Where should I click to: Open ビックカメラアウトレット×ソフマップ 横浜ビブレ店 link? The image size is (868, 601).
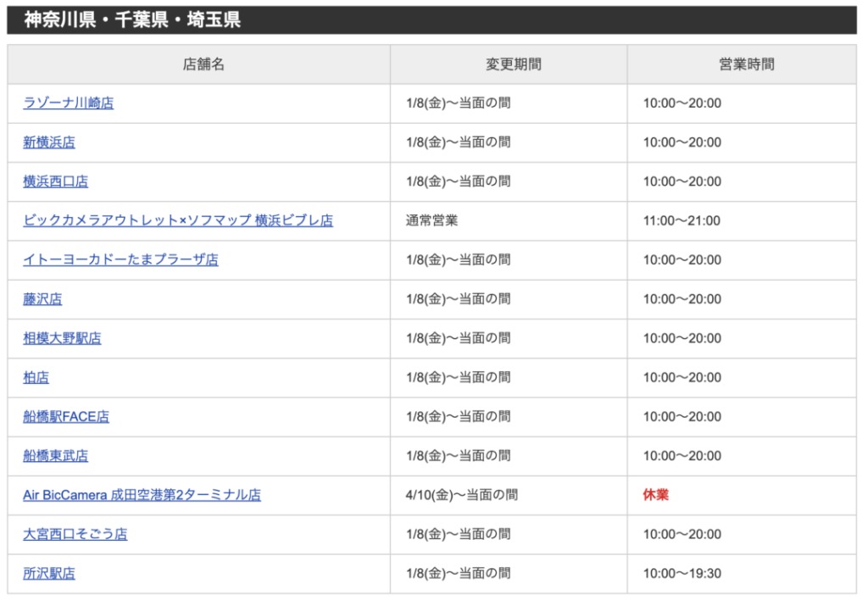click(178, 220)
